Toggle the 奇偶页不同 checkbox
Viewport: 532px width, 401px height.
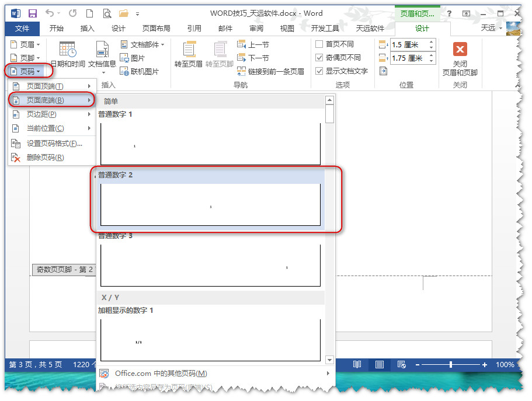[319, 58]
